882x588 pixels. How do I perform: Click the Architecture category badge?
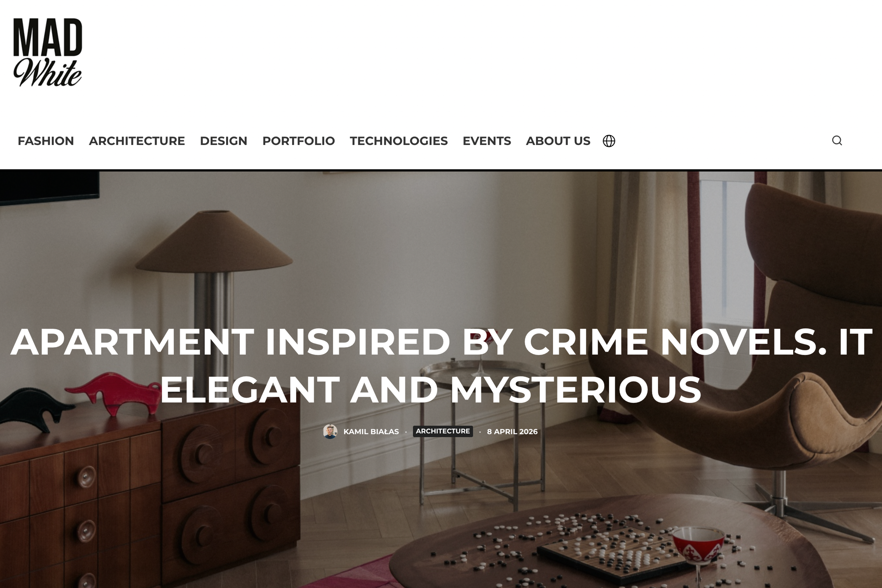pos(443,431)
